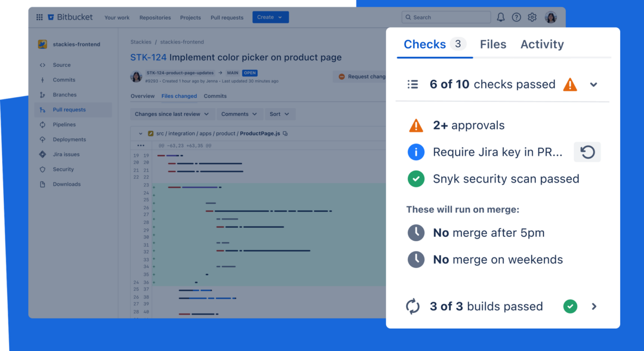The image size is (644, 351).
Task: Switch to the Files tab
Action: pyautogui.click(x=493, y=45)
